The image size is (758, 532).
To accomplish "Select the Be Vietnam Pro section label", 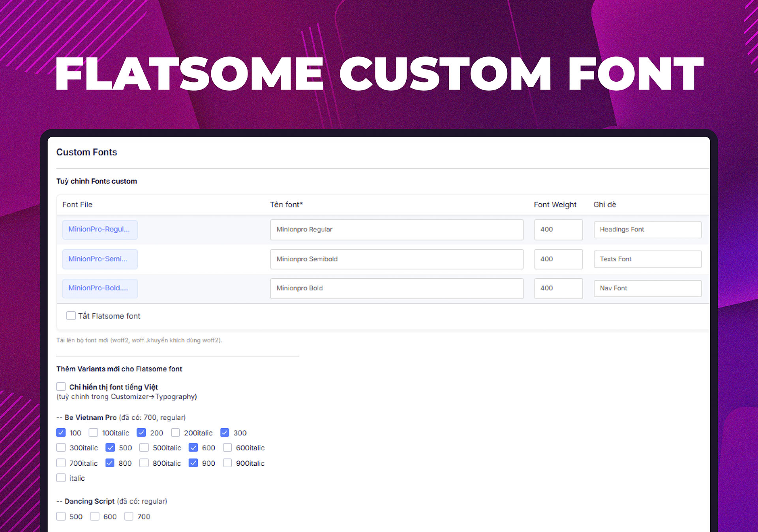I will tap(121, 417).
